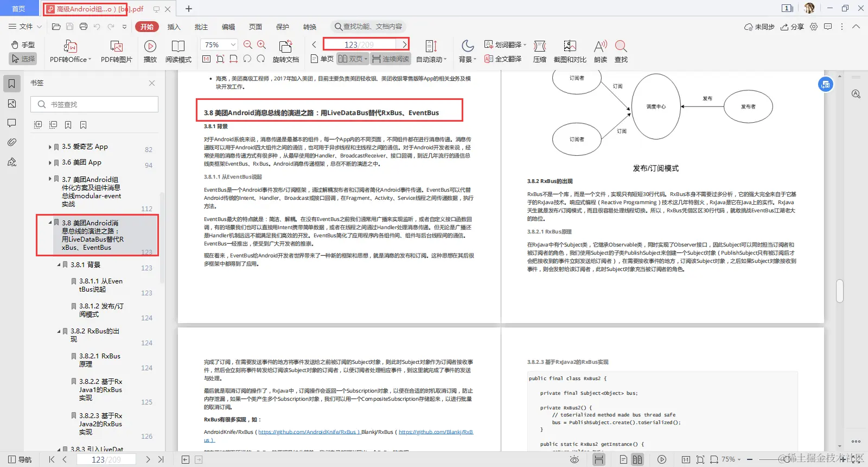Image resolution: width=868 pixels, height=467 pixels.
Task: Open quick access toolbar customize arrow
Action: point(124,27)
